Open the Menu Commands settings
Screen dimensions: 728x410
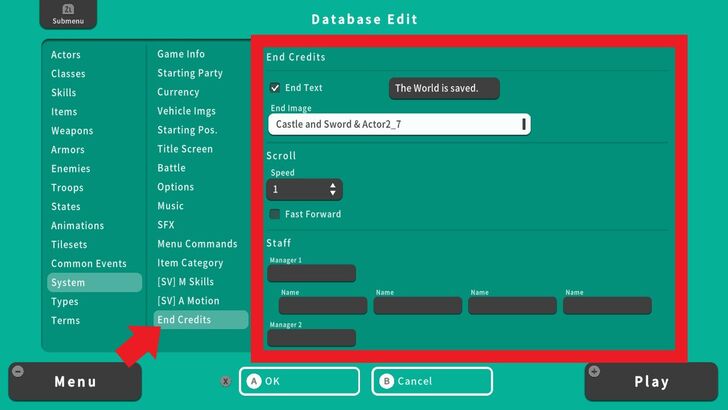197,244
